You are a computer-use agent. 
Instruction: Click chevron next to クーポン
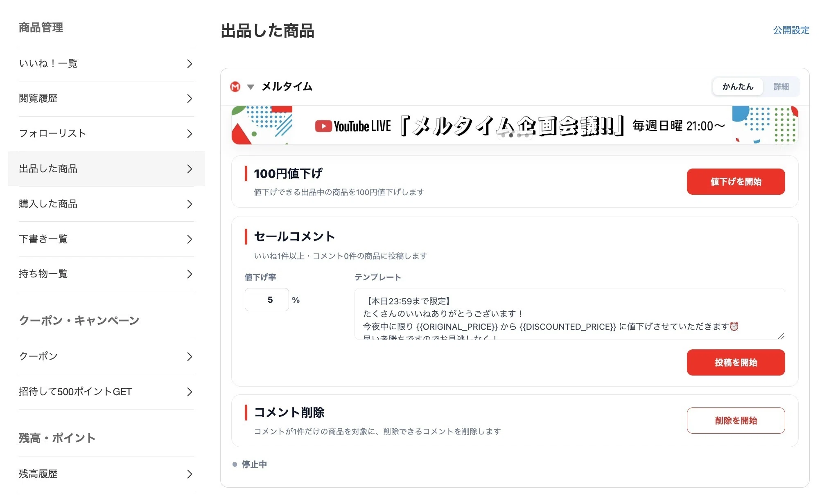[x=190, y=357]
